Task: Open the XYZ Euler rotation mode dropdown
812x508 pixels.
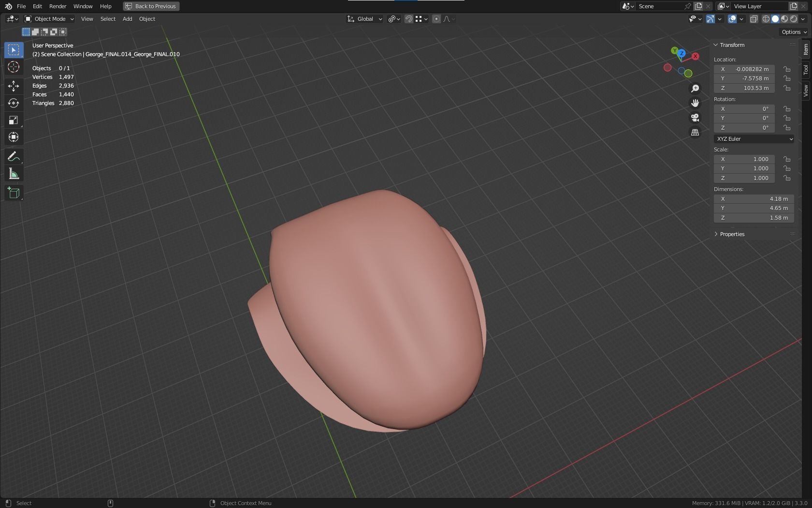Action: tap(754, 139)
